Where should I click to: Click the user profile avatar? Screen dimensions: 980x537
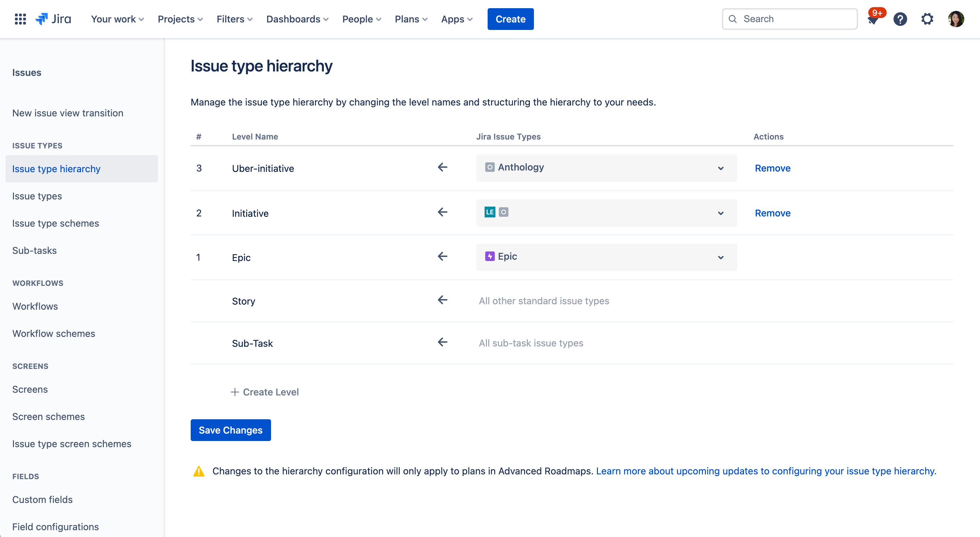tap(957, 19)
